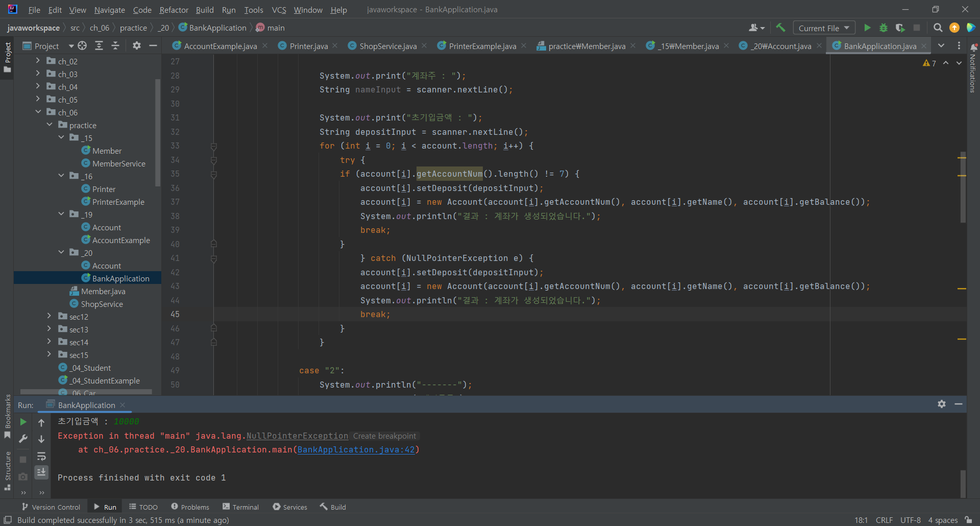Image resolution: width=980 pixels, height=526 pixels.
Task: Select MemberService in project tree
Action: 118,163
